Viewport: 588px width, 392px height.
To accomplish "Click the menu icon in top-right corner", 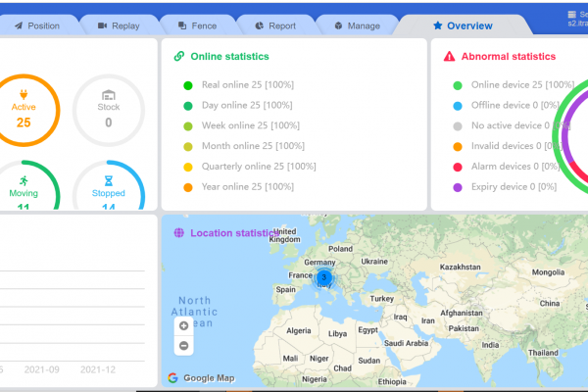I will (x=571, y=15).
